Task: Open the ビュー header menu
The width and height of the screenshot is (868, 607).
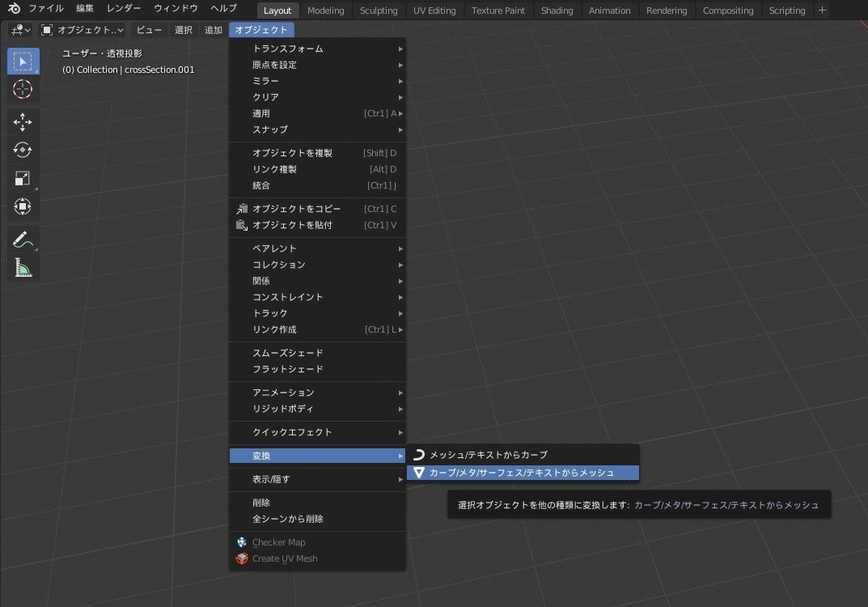Action: pos(149,30)
